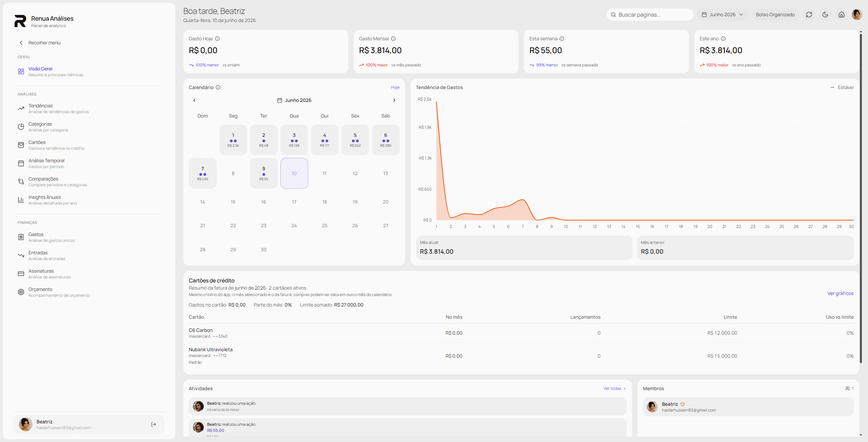
Task: Click info icon next to Esta semana
Action: [562, 39]
